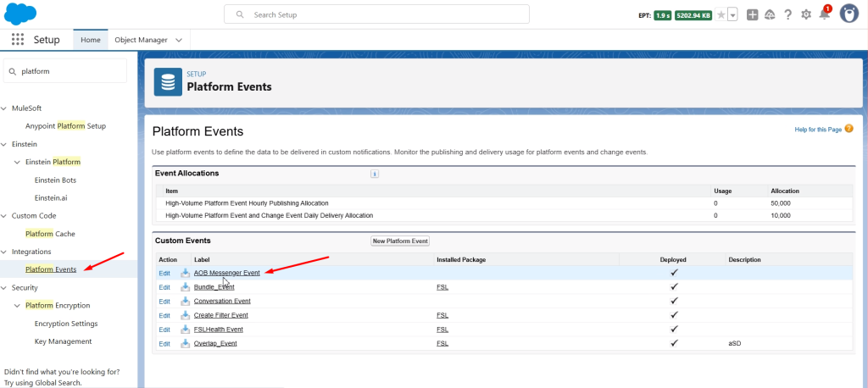This screenshot has width=868, height=388.
Task: Click the Help for this Page icon
Action: pos(849,129)
